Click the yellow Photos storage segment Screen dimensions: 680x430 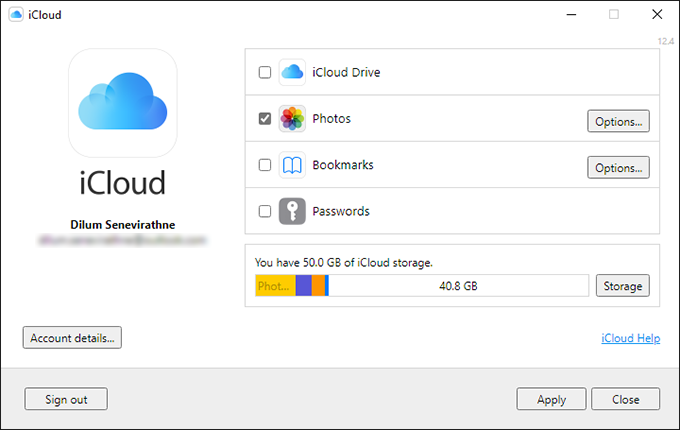point(274,286)
